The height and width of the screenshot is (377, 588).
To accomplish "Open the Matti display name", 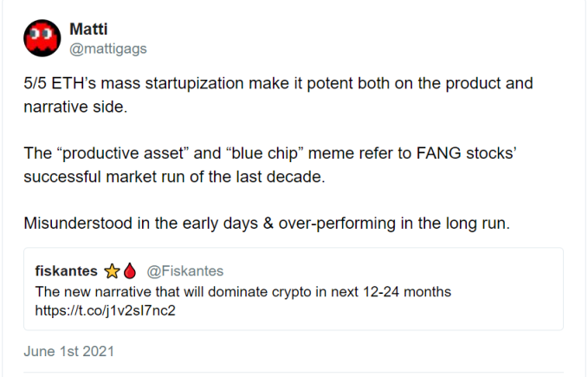I will (88, 29).
